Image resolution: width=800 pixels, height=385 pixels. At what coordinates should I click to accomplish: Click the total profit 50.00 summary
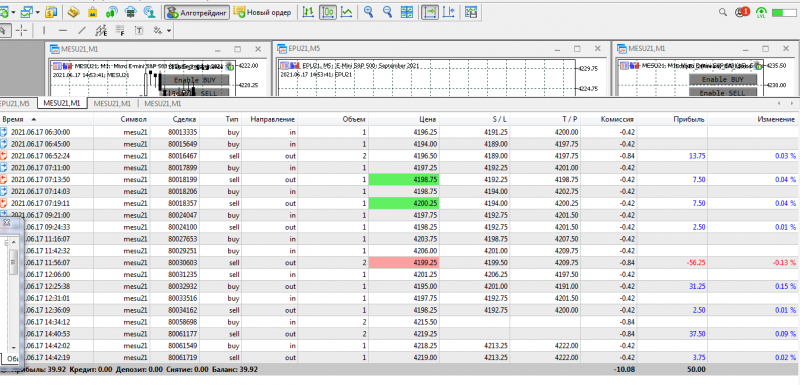(x=697, y=369)
